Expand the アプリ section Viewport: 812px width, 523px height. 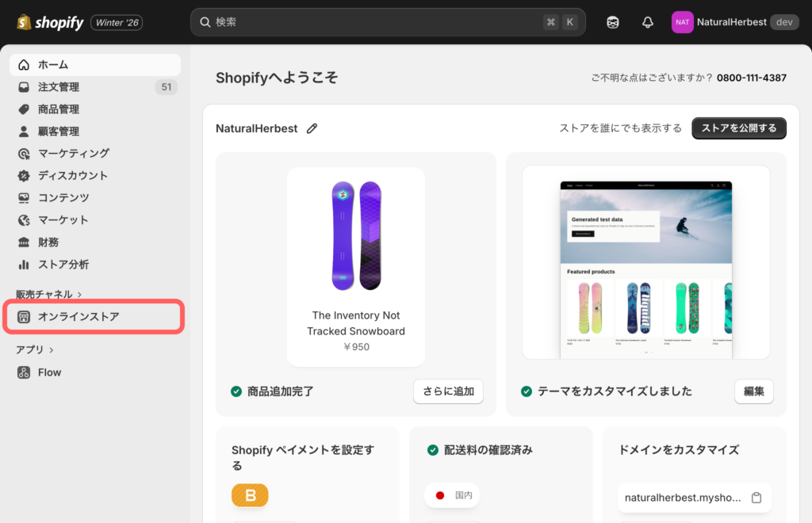pos(35,349)
